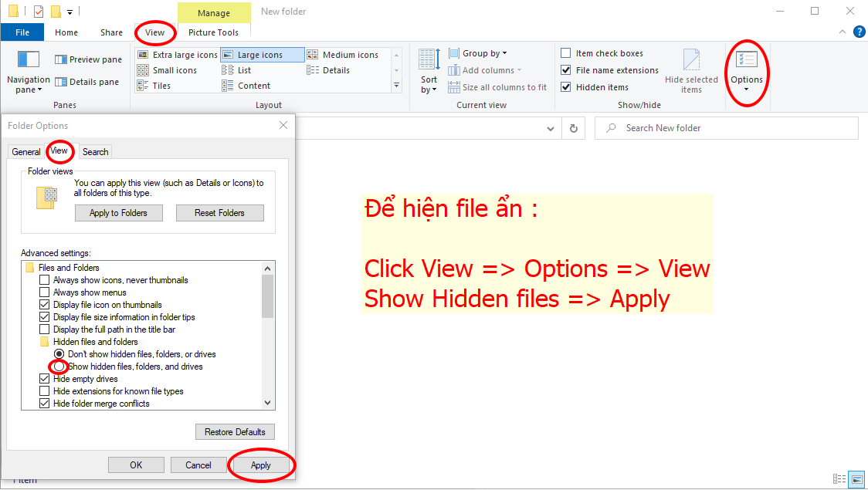Uncheck Hide folder merge conflicts
Screen dimensions: 868x490
pos(45,403)
